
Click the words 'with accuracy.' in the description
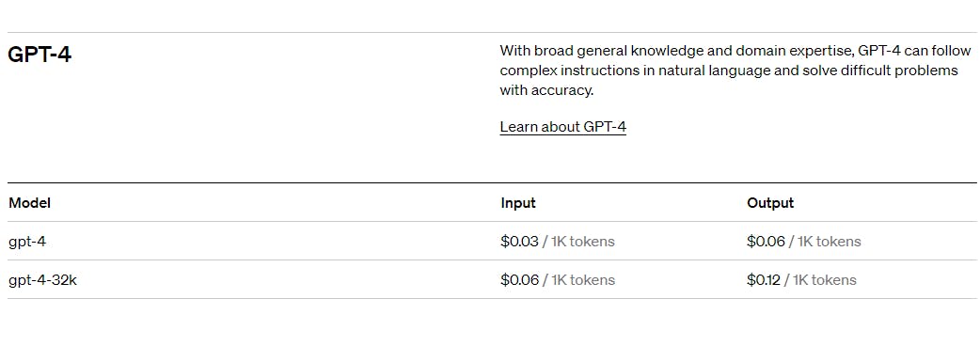[546, 90]
